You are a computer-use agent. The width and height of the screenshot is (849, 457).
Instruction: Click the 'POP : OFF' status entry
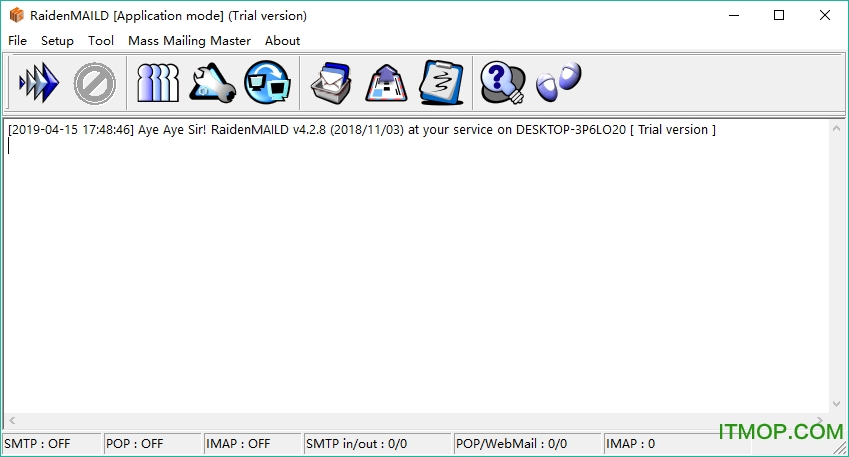click(153, 444)
